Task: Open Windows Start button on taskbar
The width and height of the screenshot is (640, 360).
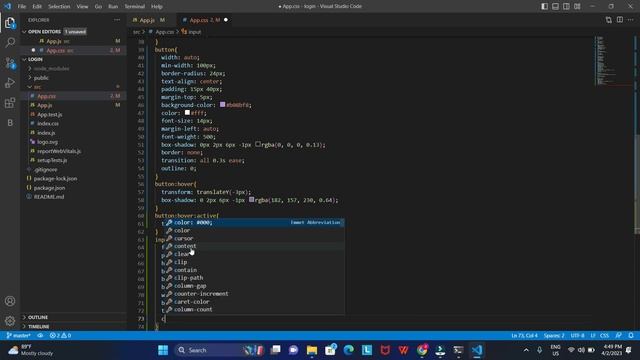Action: (x=163, y=350)
